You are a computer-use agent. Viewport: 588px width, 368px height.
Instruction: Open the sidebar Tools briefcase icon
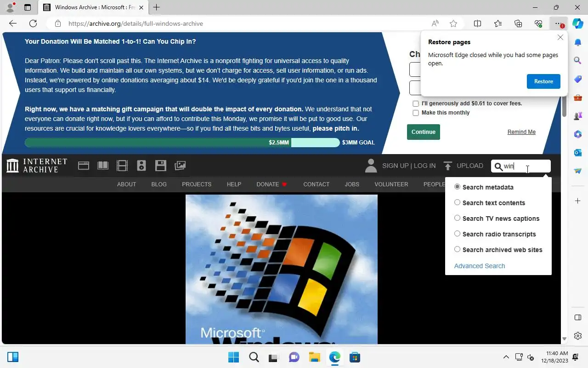pos(578,97)
